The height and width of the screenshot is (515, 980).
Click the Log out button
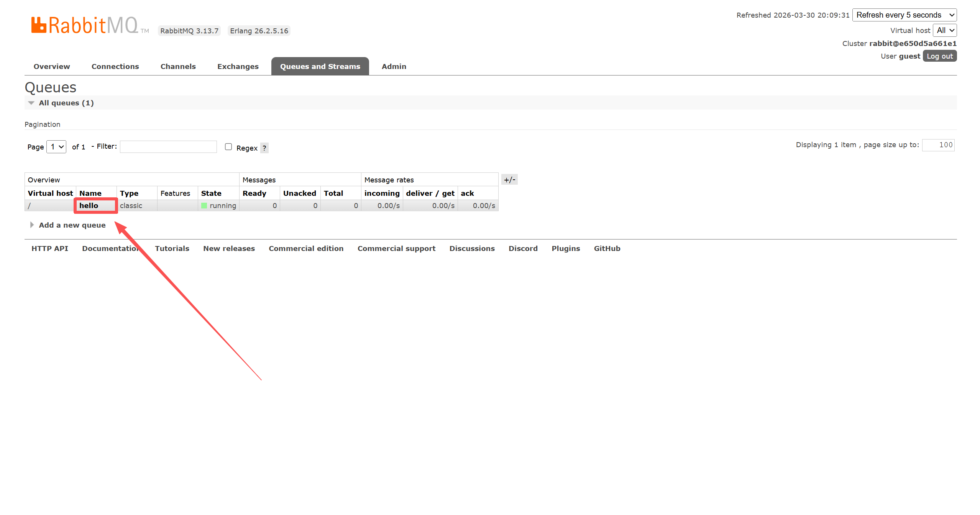coord(940,56)
